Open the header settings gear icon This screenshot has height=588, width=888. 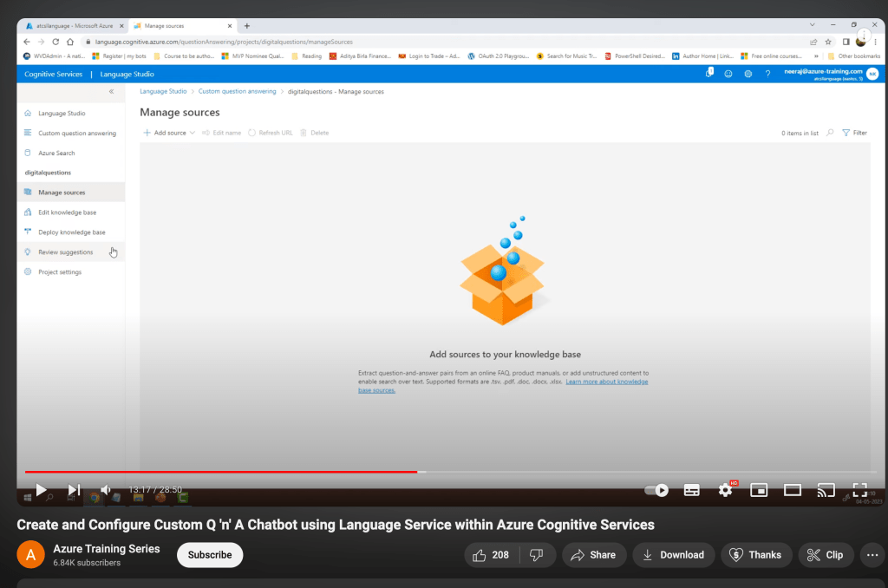click(748, 74)
